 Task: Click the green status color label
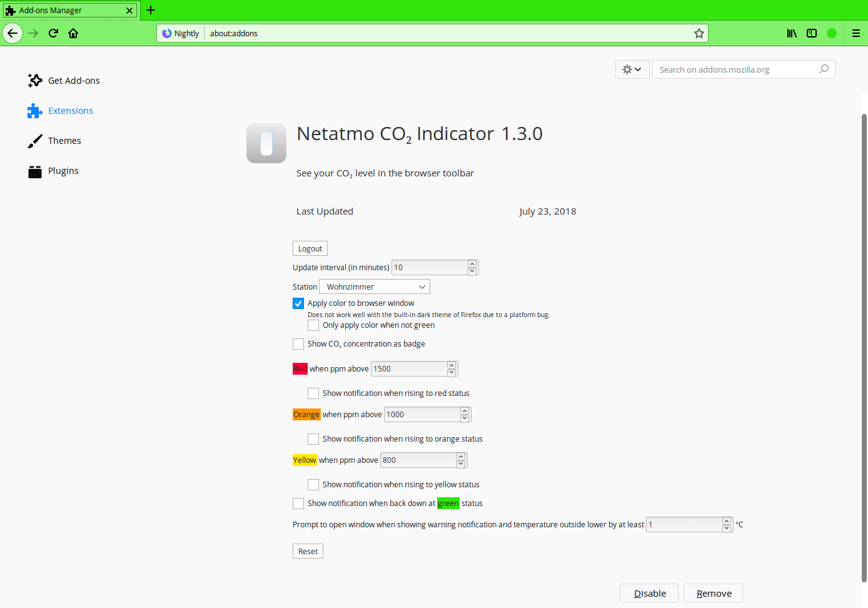coord(448,504)
